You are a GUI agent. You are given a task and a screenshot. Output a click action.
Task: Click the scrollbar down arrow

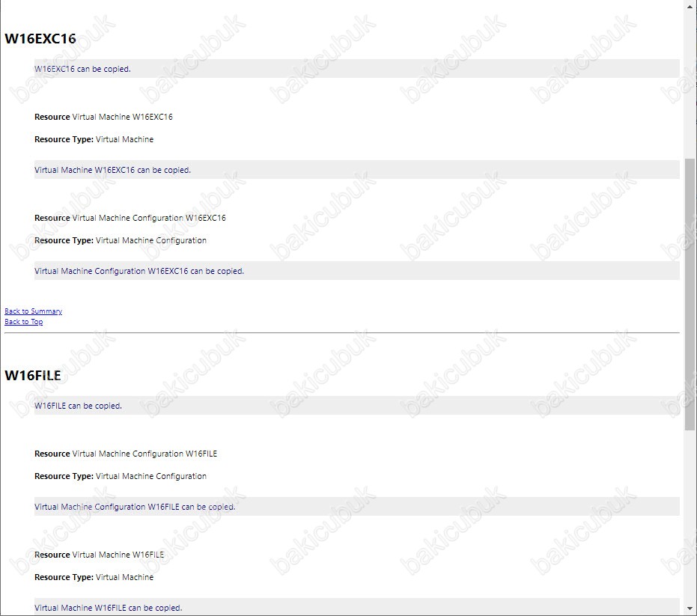pyautogui.click(x=690, y=609)
